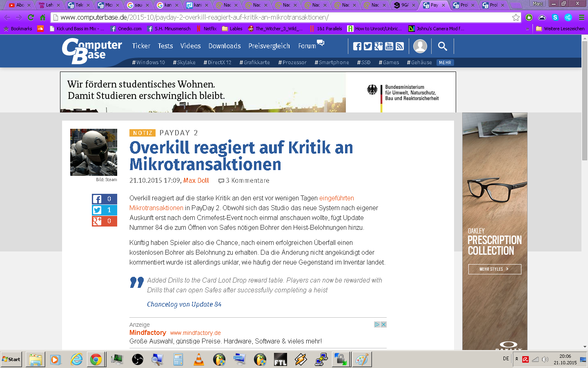This screenshot has width=588, height=368.
Task: Open AdChoices info icon on Mindfactory ad
Action: pyautogui.click(x=377, y=324)
